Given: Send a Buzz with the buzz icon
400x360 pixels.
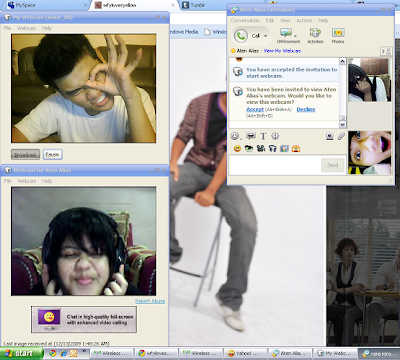Looking at the screenshot, I should coord(275,136).
